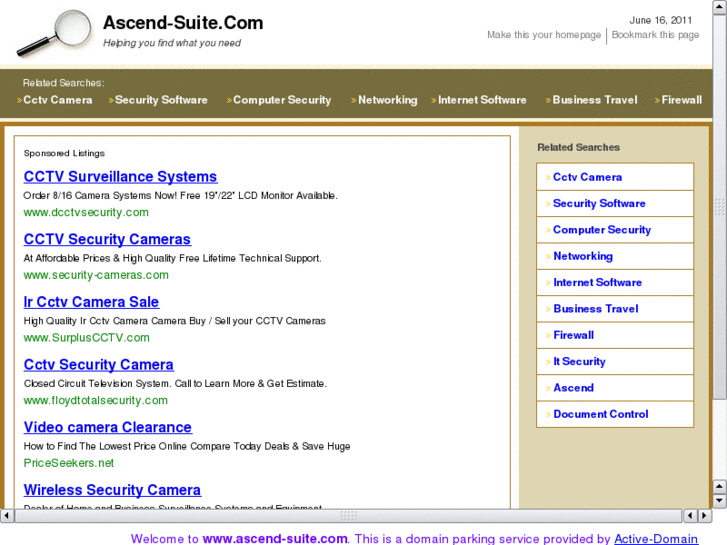The height and width of the screenshot is (545, 727).
Task: Click vertical scrollbar down arrow at bottom
Action: pos(720,501)
